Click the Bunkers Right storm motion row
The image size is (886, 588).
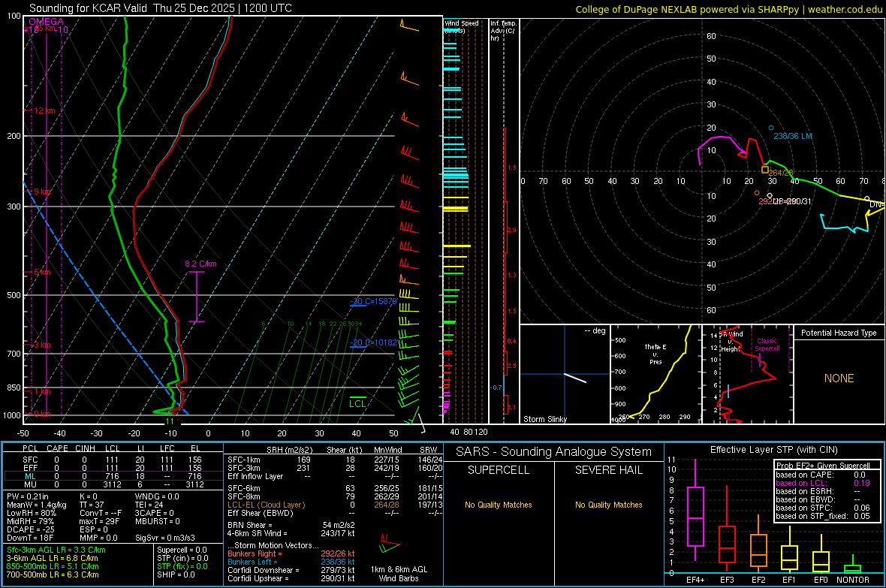coord(291,553)
